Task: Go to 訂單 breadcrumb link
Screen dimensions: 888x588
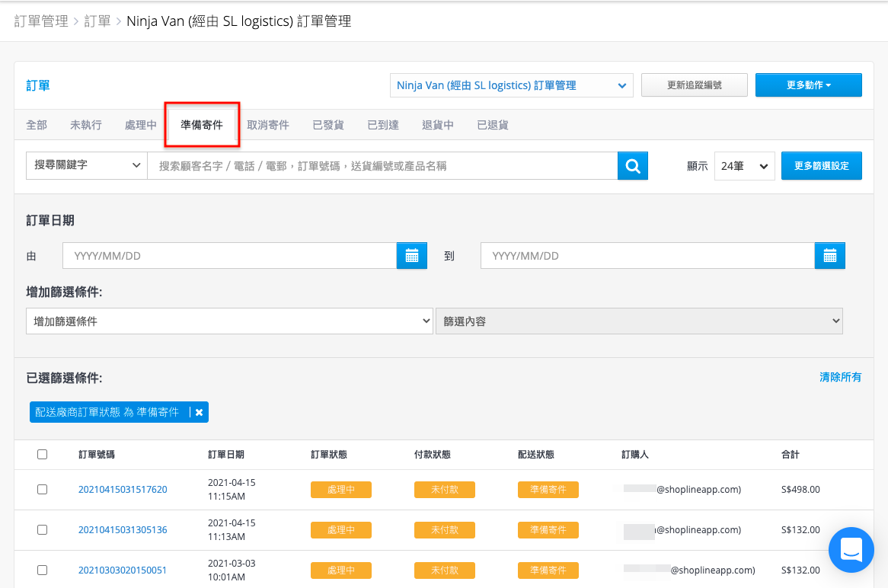Action: click(97, 21)
